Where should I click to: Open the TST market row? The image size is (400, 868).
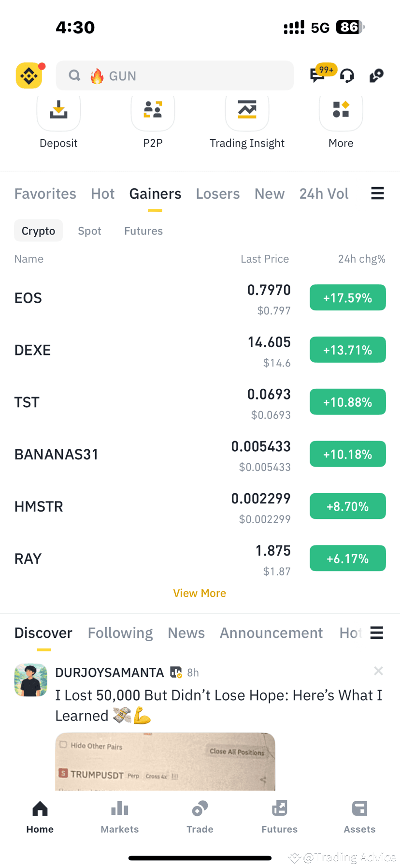[x=200, y=402]
